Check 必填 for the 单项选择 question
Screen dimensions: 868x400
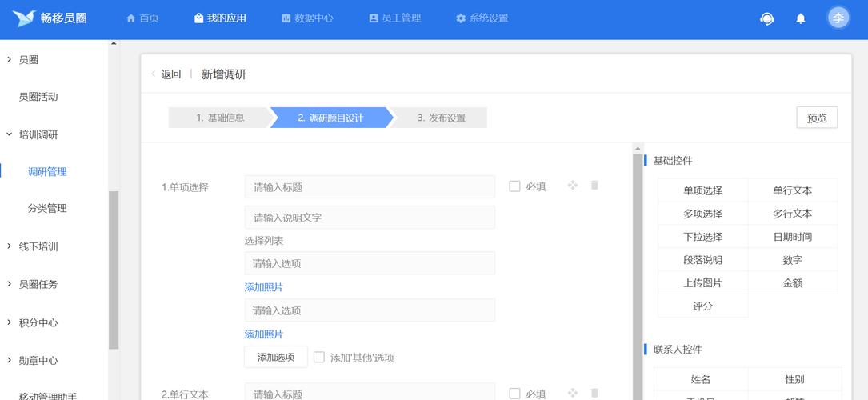514,186
